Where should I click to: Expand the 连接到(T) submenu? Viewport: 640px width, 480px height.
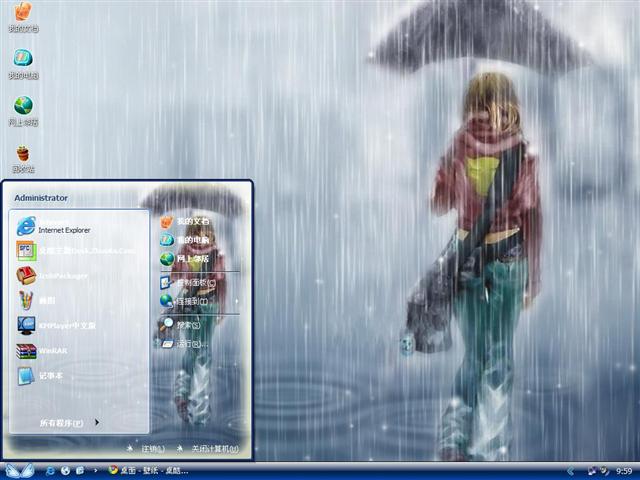[x=199, y=301]
